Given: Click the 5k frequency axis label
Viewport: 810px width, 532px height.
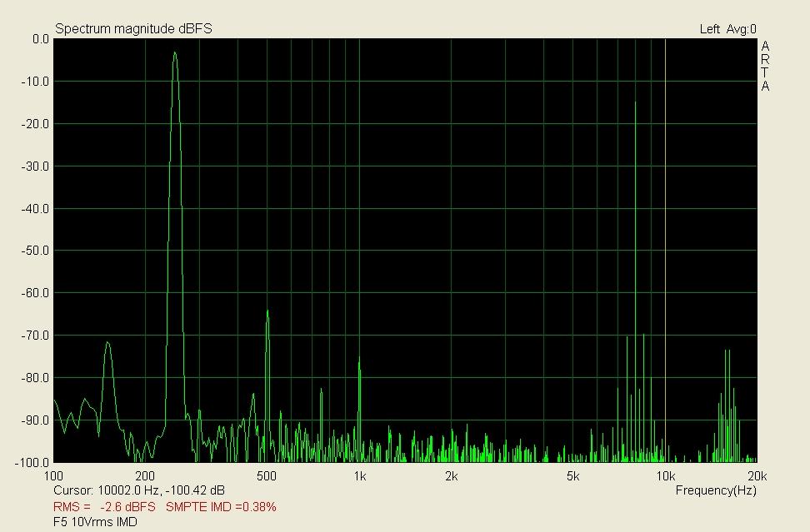Looking at the screenshot, I should [x=572, y=476].
